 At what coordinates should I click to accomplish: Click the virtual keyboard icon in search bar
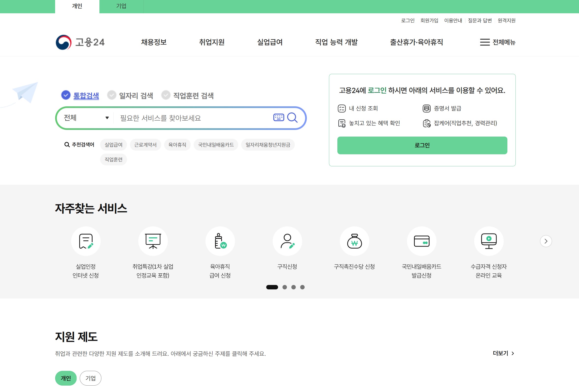pyautogui.click(x=278, y=117)
